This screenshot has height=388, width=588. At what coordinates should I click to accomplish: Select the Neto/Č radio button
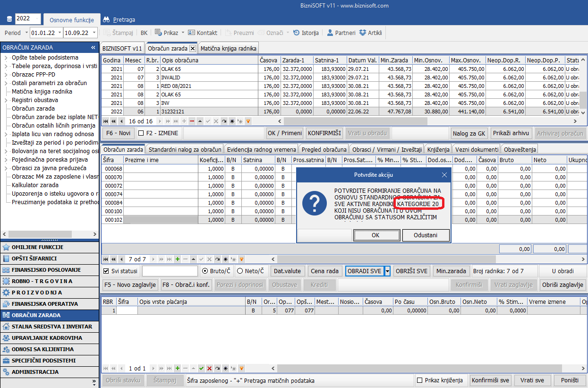(x=240, y=271)
